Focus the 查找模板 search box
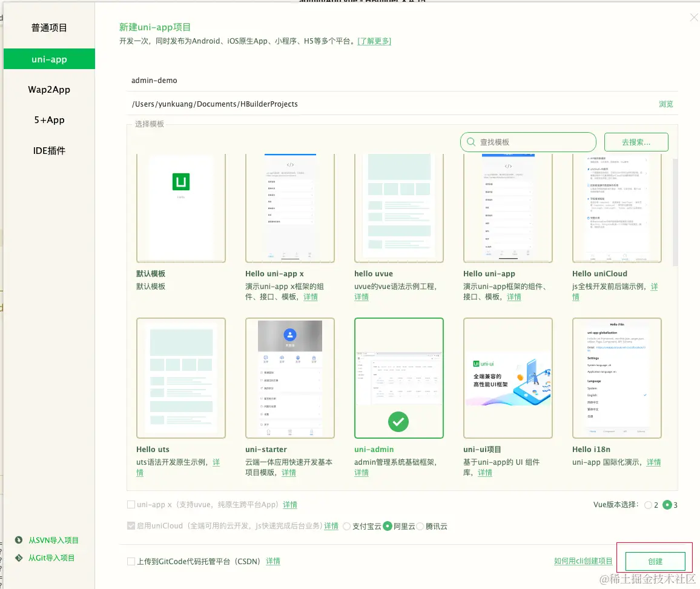Viewport: 700px width, 589px height. coord(528,142)
